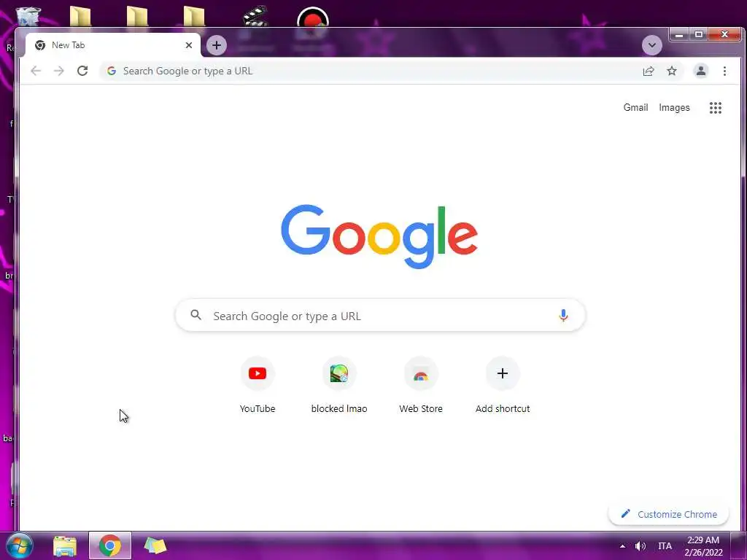
Task: Click the browser back arrow
Action: coord(36,71)
